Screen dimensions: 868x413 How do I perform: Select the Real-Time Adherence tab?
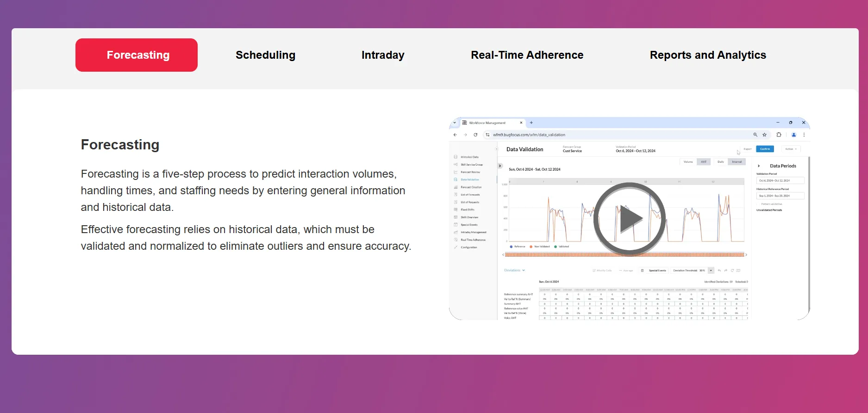coord(527,55)
